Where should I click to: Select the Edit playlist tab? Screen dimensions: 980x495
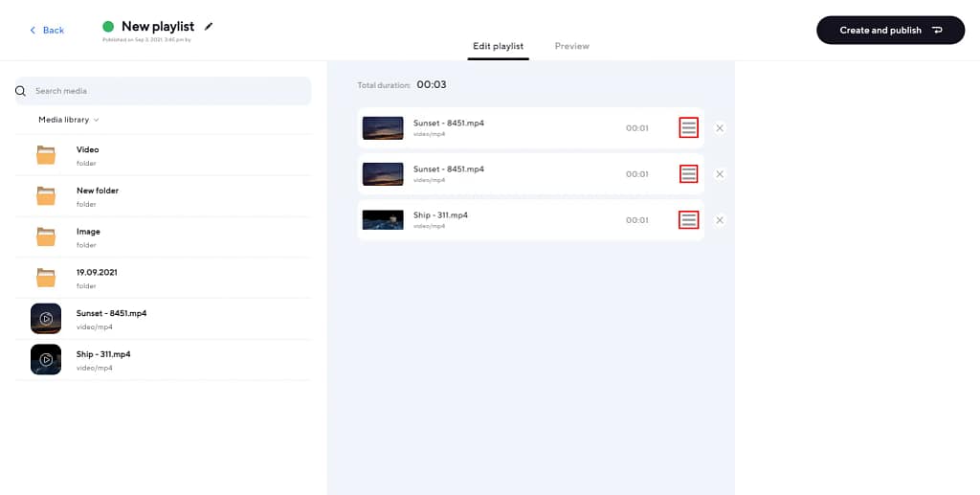pos(498,46)
